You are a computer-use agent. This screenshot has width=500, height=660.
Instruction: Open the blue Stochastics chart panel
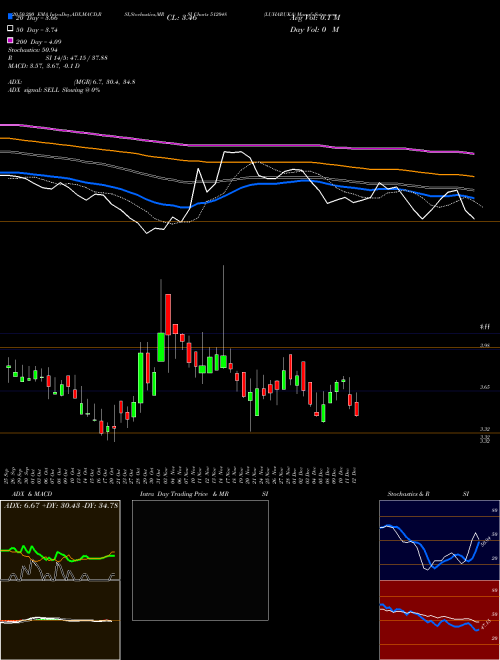439,540
